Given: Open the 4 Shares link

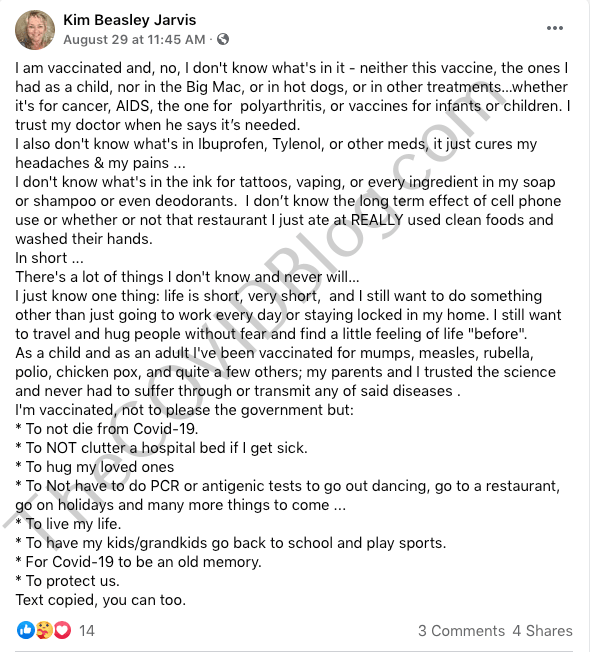Looking at the screenshot, I should [542, 631].
